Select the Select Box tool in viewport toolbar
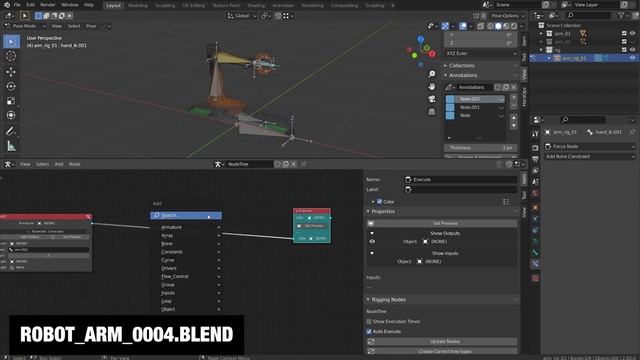Screen dimensions: 640x360 pos(11,42)
